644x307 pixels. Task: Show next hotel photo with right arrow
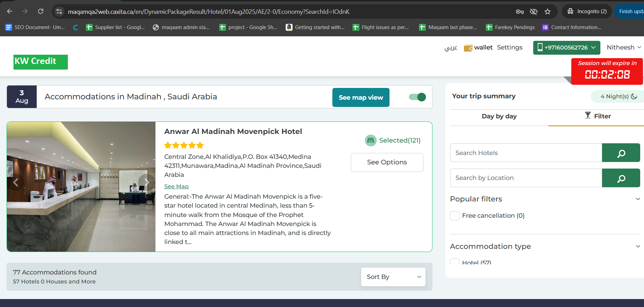pyautogui.click(x=146, y=182)
